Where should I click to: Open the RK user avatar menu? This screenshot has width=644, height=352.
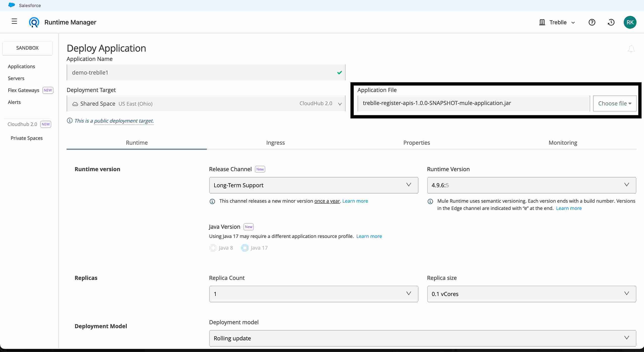[630, 22]
